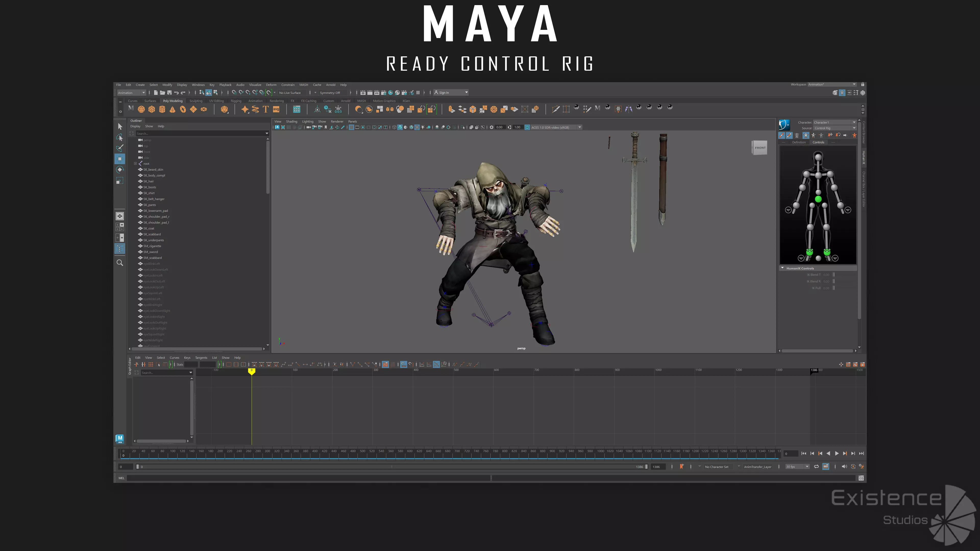
Task: Open the Deform menu
Action: [271, 85]
